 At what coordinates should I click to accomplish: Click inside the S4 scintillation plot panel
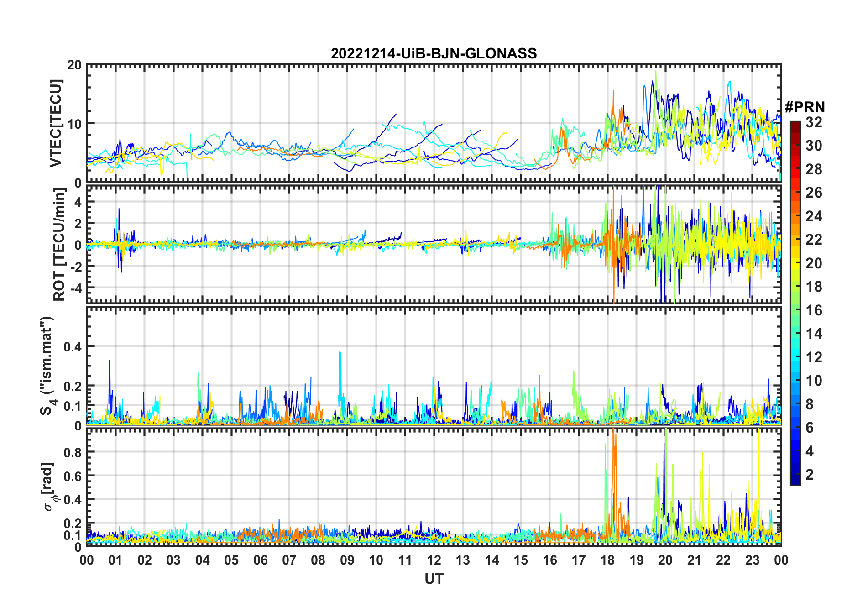(434, 366)
